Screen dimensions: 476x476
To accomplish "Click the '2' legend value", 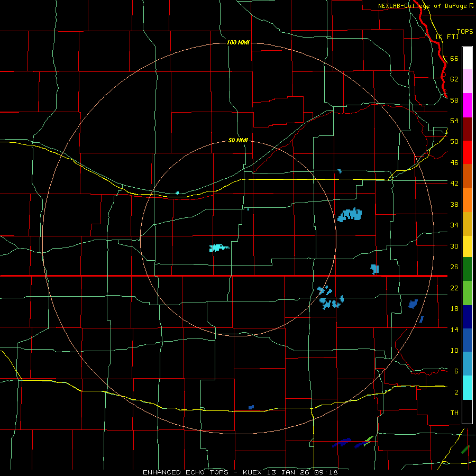I will tap(456, 392).
